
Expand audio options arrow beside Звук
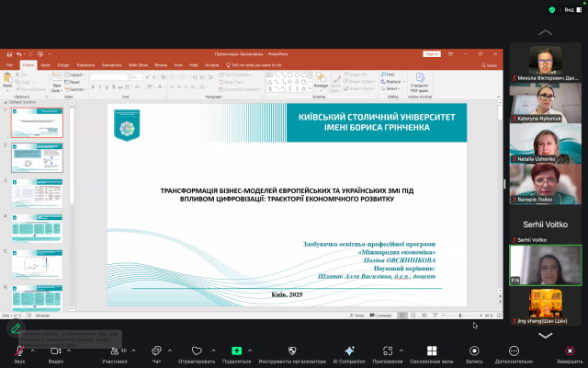click(34, 350)
